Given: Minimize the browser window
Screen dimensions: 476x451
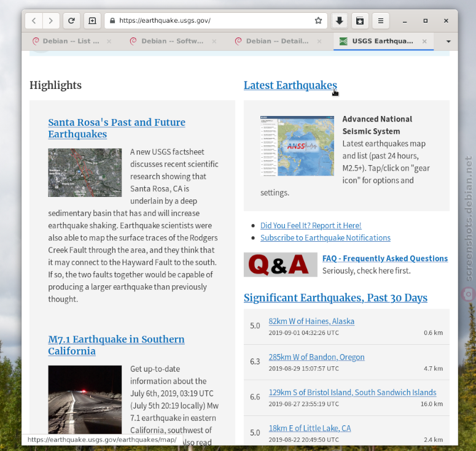Looking at the screenshot, I should click(x=405, y=21).
